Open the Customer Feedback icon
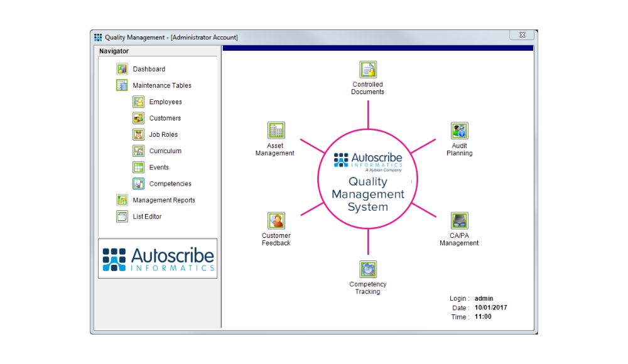 tap(276, 221)
